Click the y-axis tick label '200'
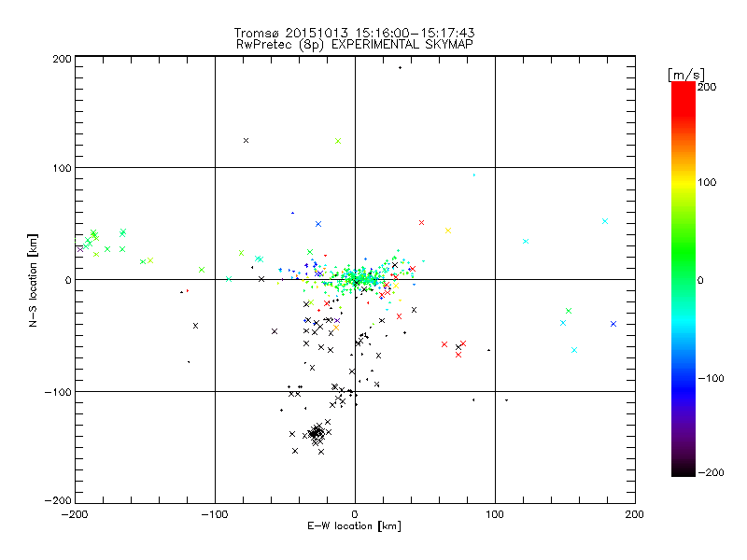The width and height of the screenshot is (747, 560). [62, 59]
